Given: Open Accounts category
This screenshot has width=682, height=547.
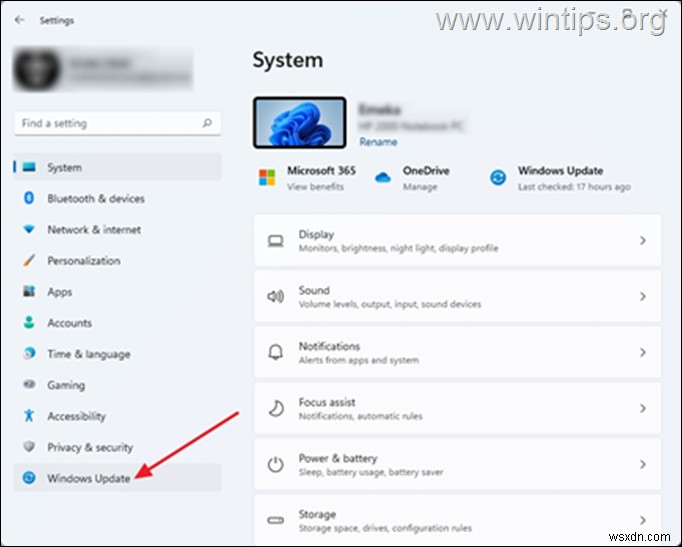Looking at the screenshot, I should tap(69, 323).
